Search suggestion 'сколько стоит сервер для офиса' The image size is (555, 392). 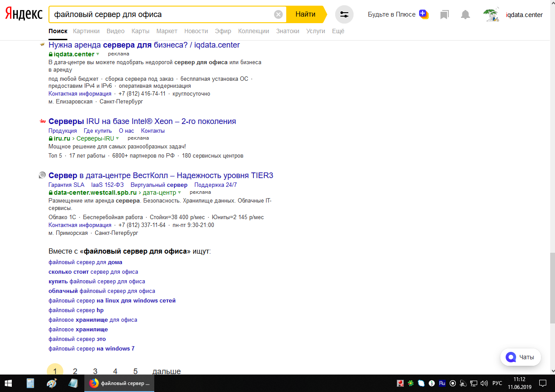93,272
